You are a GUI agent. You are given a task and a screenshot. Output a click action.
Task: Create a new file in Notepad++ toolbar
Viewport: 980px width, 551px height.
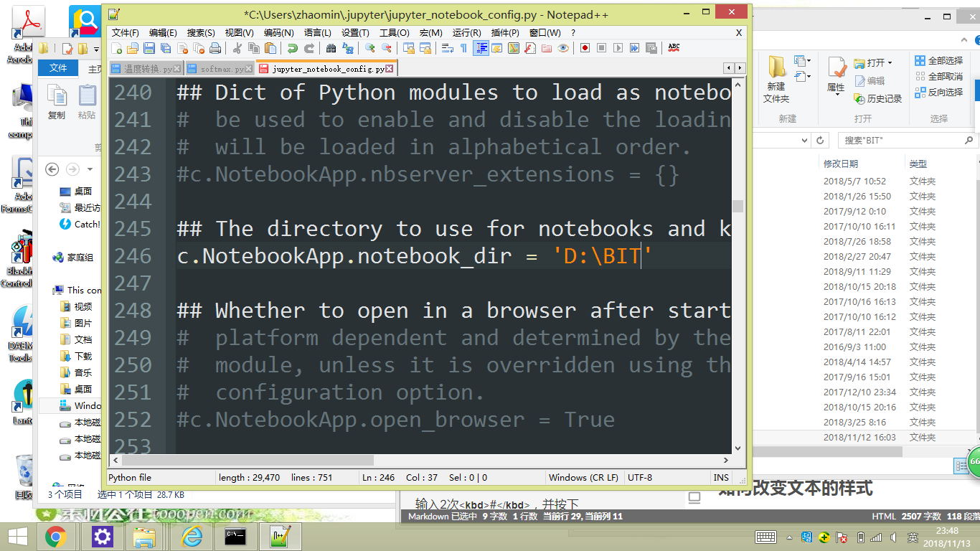[x=117, y=48]
